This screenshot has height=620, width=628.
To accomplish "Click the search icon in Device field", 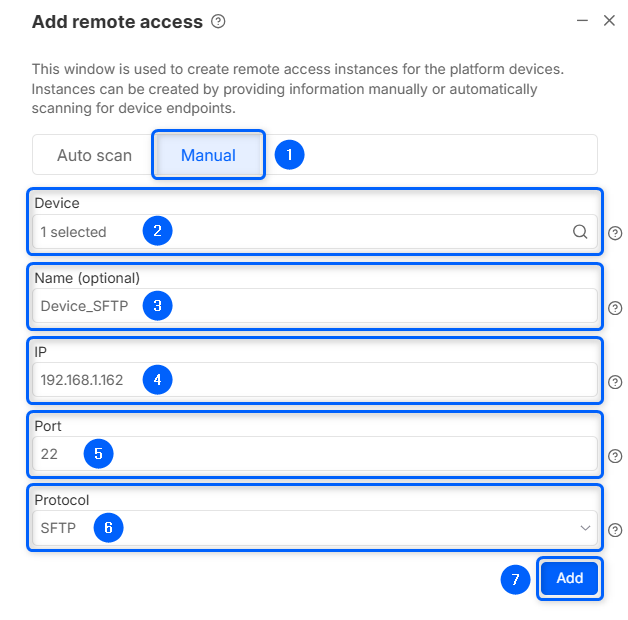I will point(580,232).
